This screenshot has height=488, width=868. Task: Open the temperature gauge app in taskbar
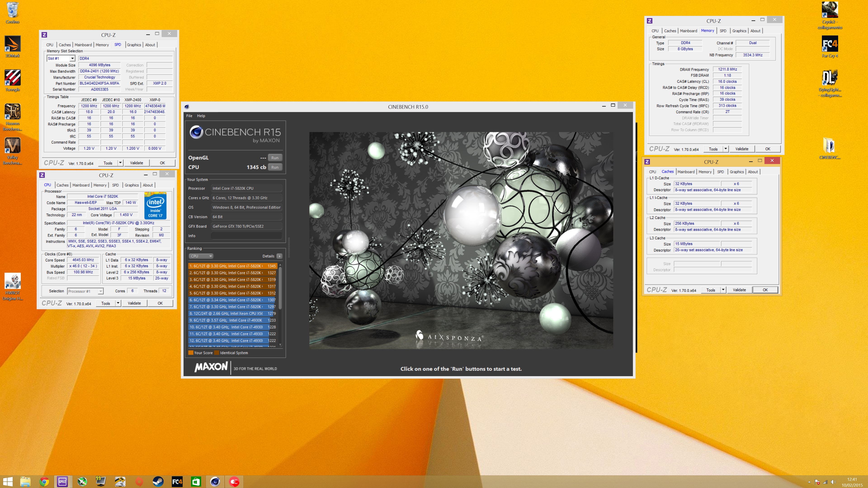(x=120, y=482)
